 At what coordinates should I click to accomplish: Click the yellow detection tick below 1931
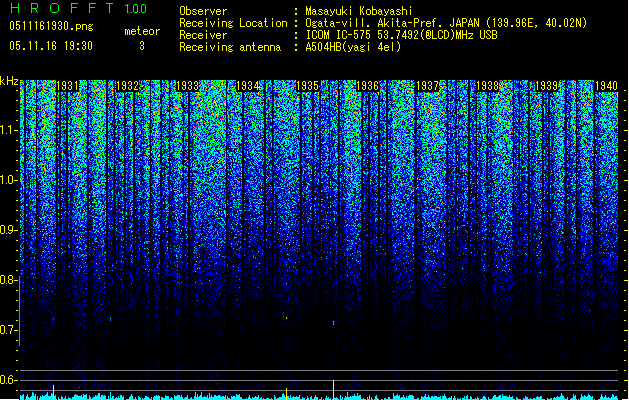click(53, 392)
